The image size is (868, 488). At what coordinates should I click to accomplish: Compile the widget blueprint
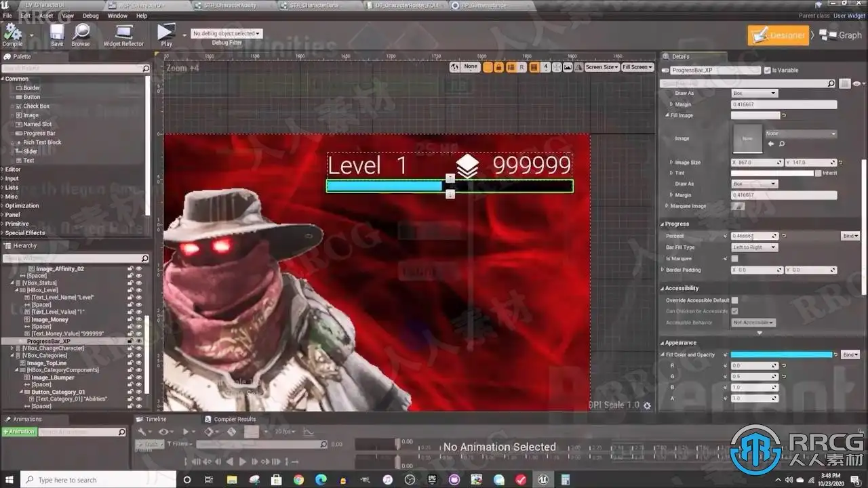click(13, 35)
